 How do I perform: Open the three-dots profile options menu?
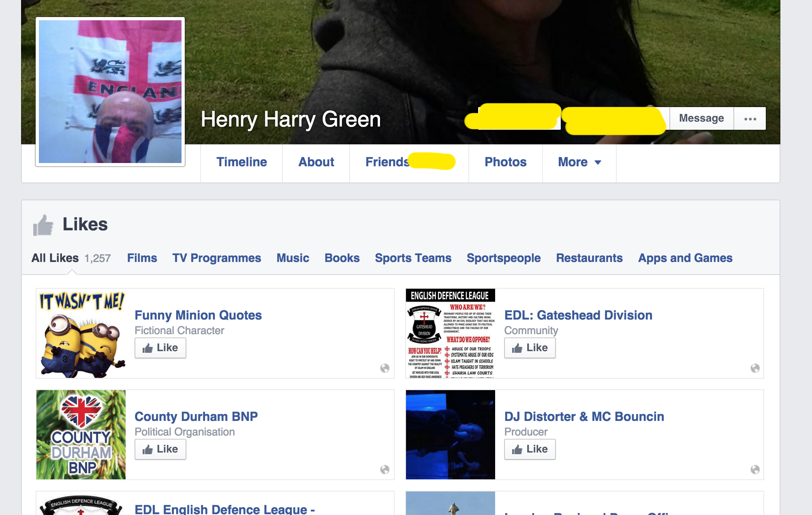[750, 118]
